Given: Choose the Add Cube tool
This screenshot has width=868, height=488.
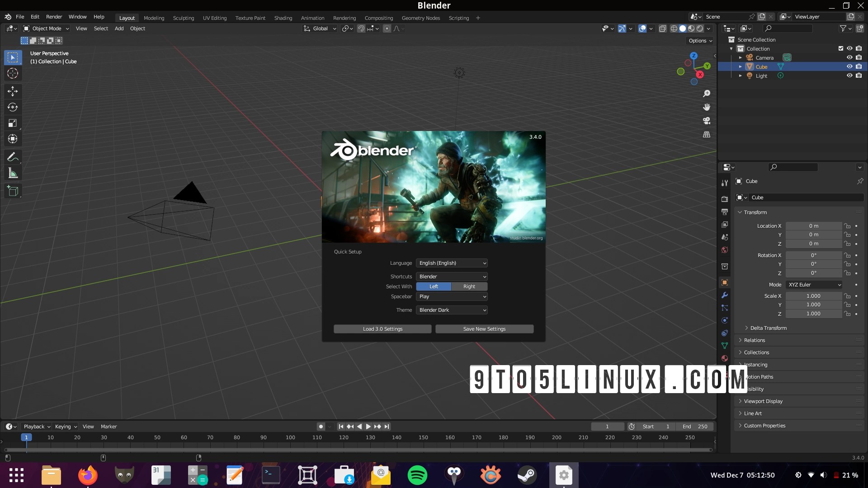Looking at the screenshot, I should [13, 191].
